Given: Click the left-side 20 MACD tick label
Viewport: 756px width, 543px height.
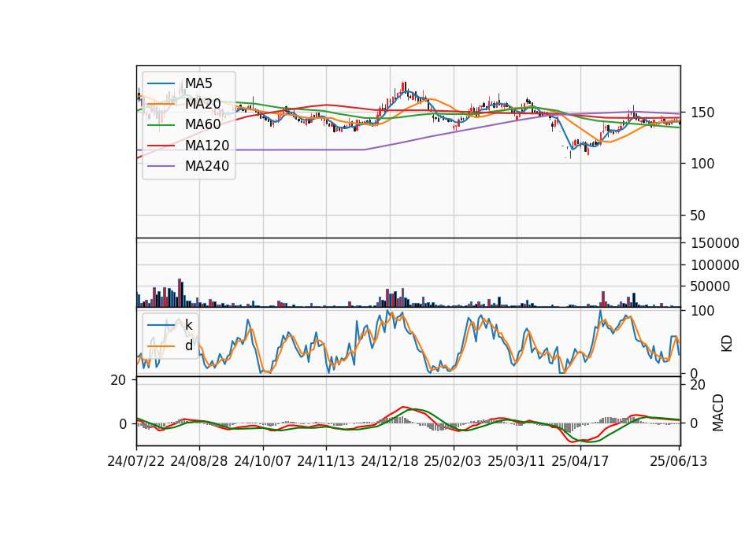Looking at the screenshot, I should coord(118,380).
